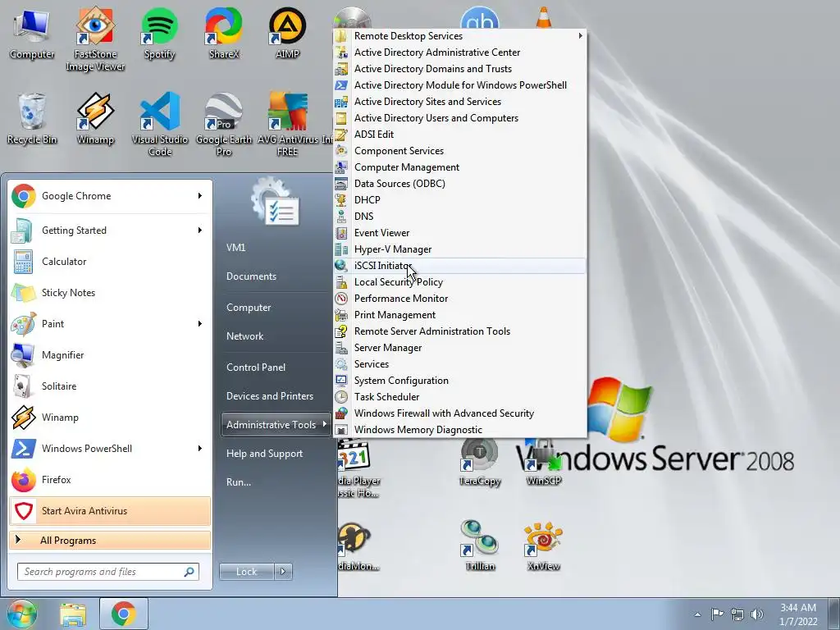Launch Spotify from the desktop
This screenshot has height=630, width=840.
click(159, 34)
